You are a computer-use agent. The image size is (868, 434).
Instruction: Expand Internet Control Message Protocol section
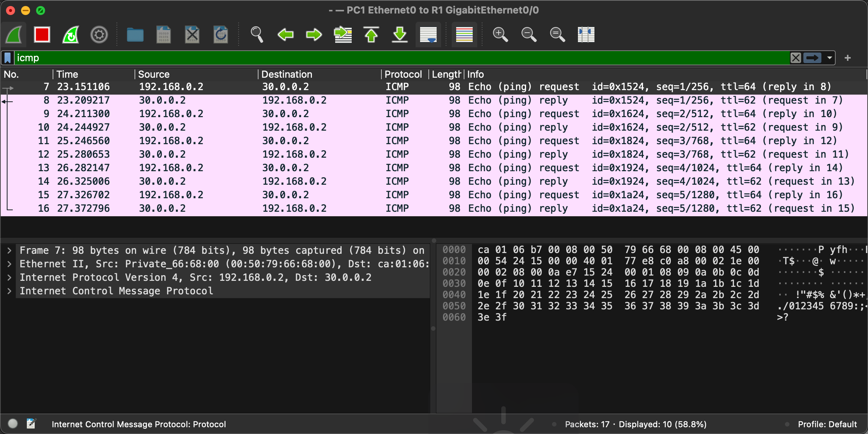tap(9, 291)
